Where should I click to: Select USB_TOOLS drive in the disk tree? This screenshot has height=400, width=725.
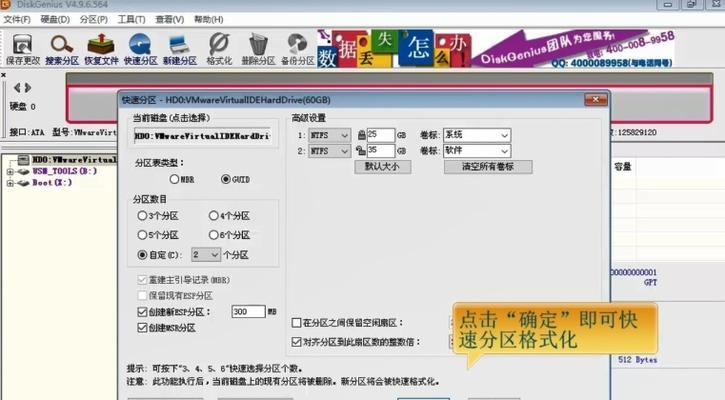click(x=65, y=171)
